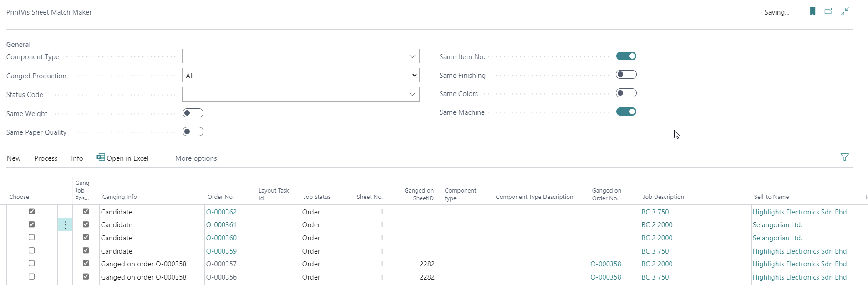868x285 pixels.
Task: Open the Process menu
Action: pos(46,158)
